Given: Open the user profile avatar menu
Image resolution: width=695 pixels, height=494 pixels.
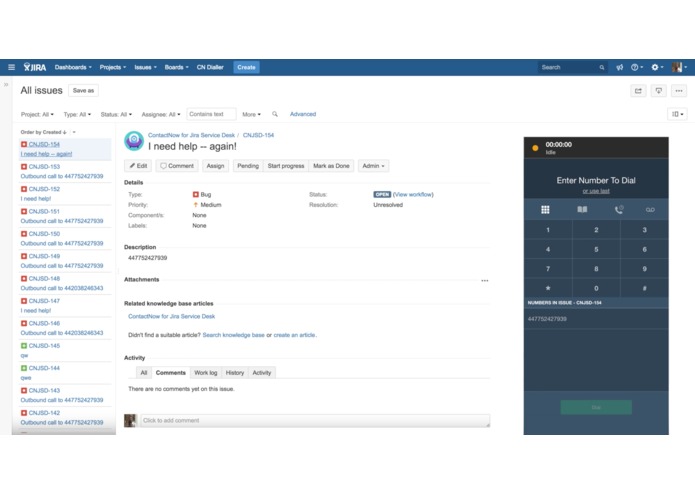Looking at the screenshot, I should tap(679, 67).
